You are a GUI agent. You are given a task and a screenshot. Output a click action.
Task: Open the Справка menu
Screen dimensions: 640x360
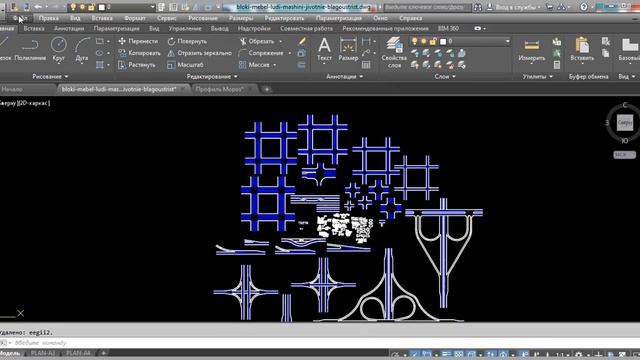[411, 18]
